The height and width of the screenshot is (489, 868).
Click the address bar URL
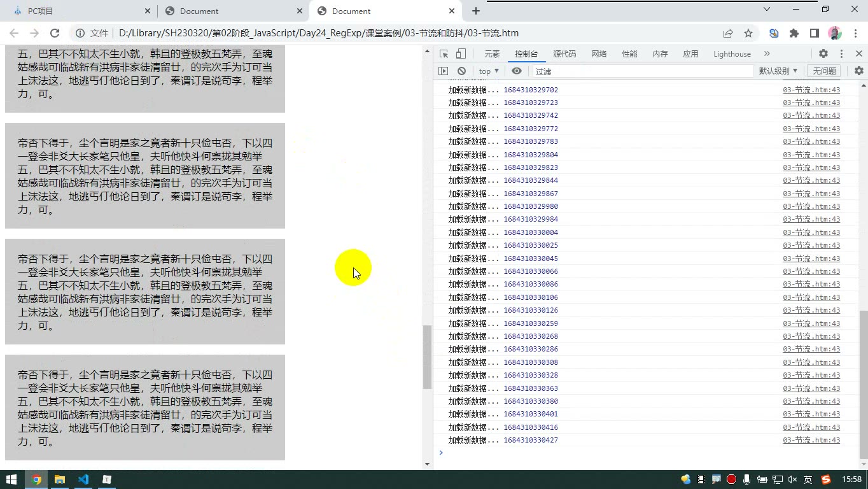tap(319, 33)
